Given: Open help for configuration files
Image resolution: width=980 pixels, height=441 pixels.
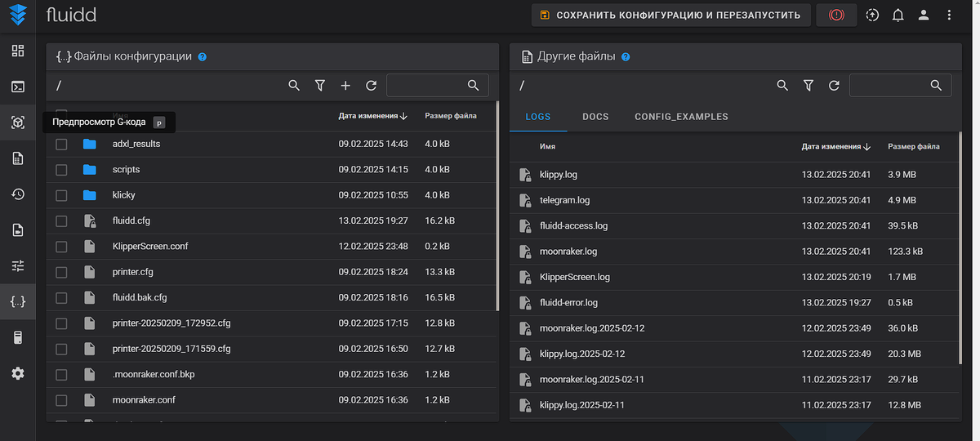Looking at the screenshot, I should click(203, 57).
